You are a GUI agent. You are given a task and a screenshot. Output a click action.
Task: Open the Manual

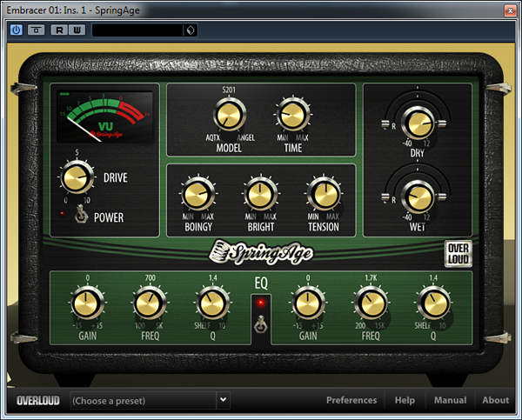point(450,400)
